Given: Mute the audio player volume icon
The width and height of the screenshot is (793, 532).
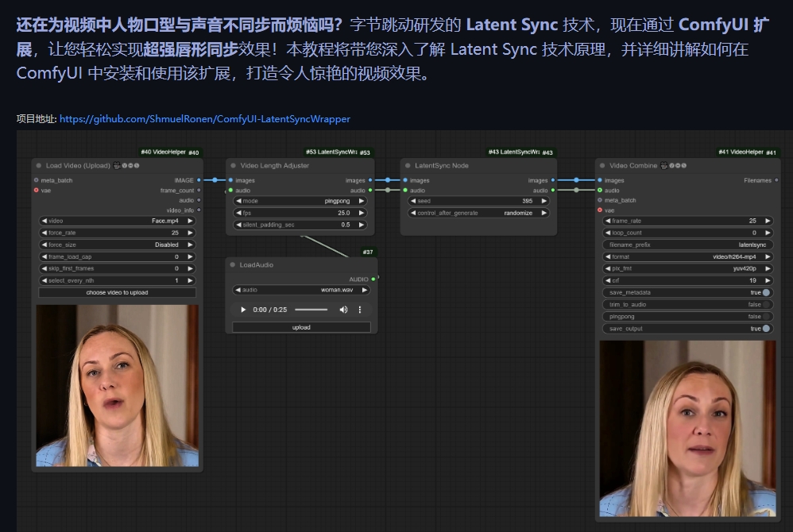Looking at the screenshot, I should coord(343,309).
